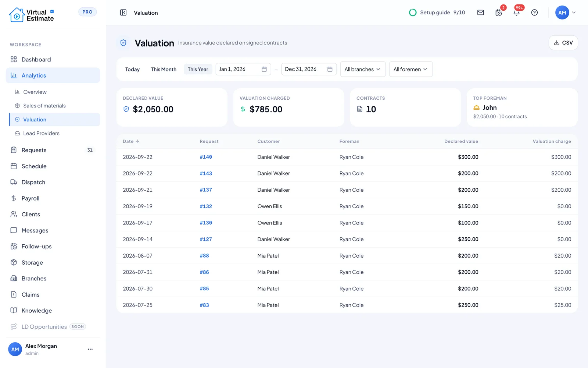The image size is (588, 368).
Task: Expand the All branches dropdown
Action: 363,69
